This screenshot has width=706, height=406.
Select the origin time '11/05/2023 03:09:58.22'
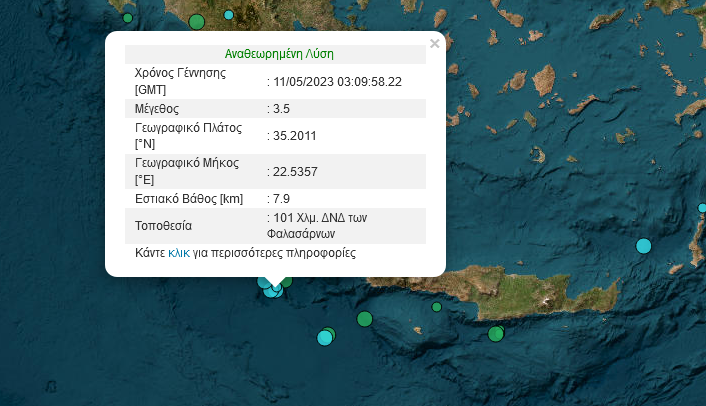(x=337, y=82)
